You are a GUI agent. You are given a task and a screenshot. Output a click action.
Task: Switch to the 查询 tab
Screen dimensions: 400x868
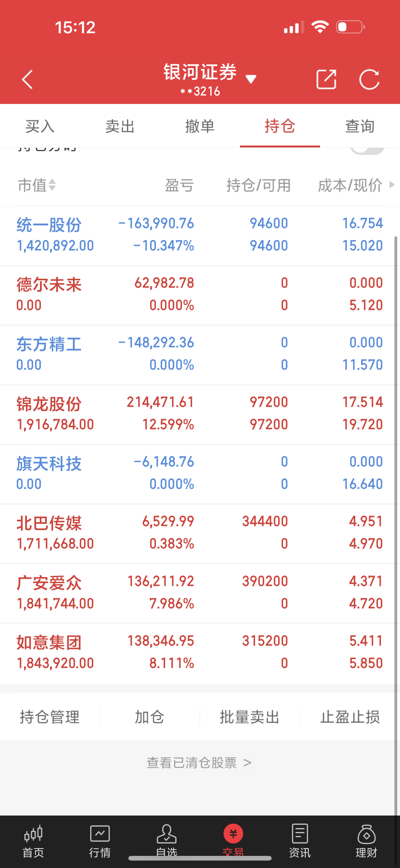(x=360, y=126)
